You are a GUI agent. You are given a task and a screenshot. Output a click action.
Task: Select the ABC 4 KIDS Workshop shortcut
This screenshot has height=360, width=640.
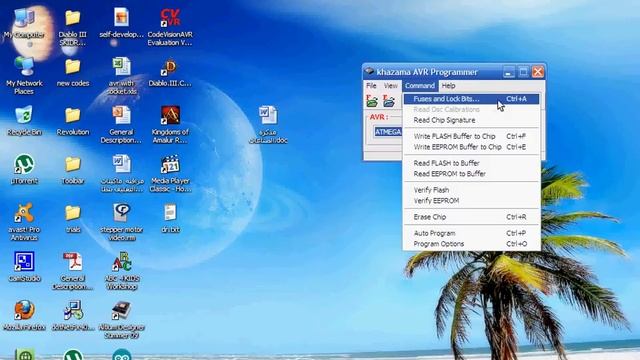click(121, 271)
